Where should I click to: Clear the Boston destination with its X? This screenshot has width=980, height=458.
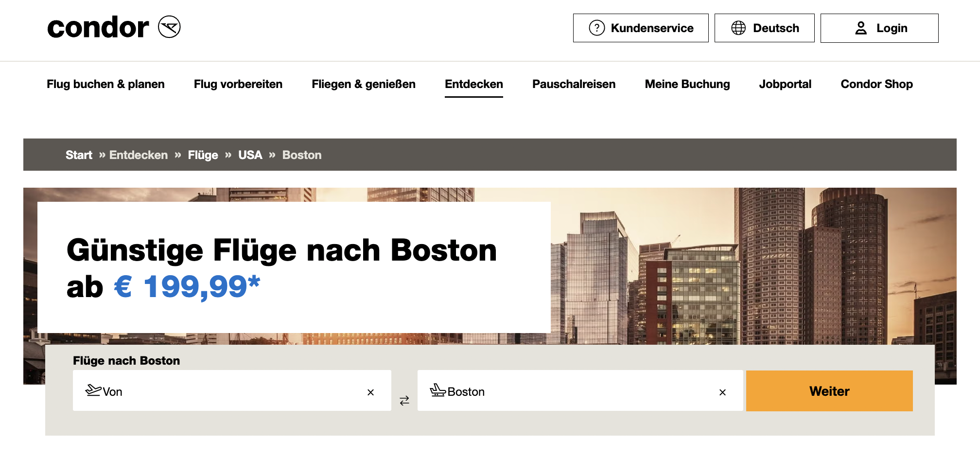tap(722, 392)
